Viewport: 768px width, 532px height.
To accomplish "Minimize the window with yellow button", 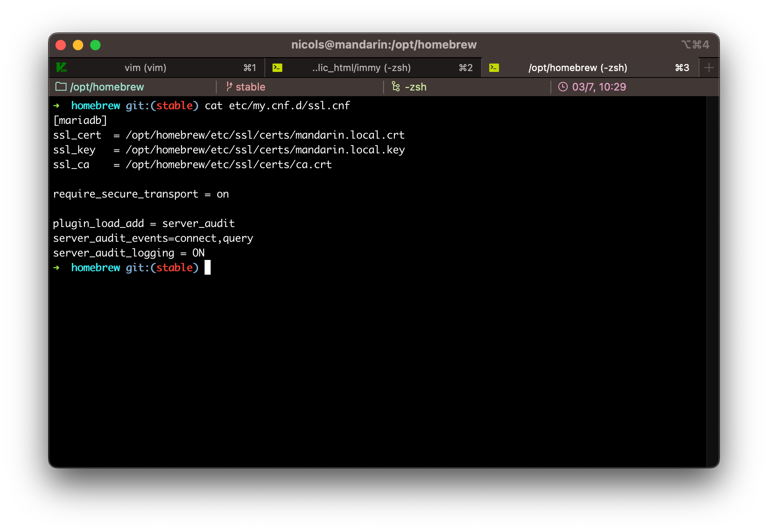I will (x=78, y=45).
